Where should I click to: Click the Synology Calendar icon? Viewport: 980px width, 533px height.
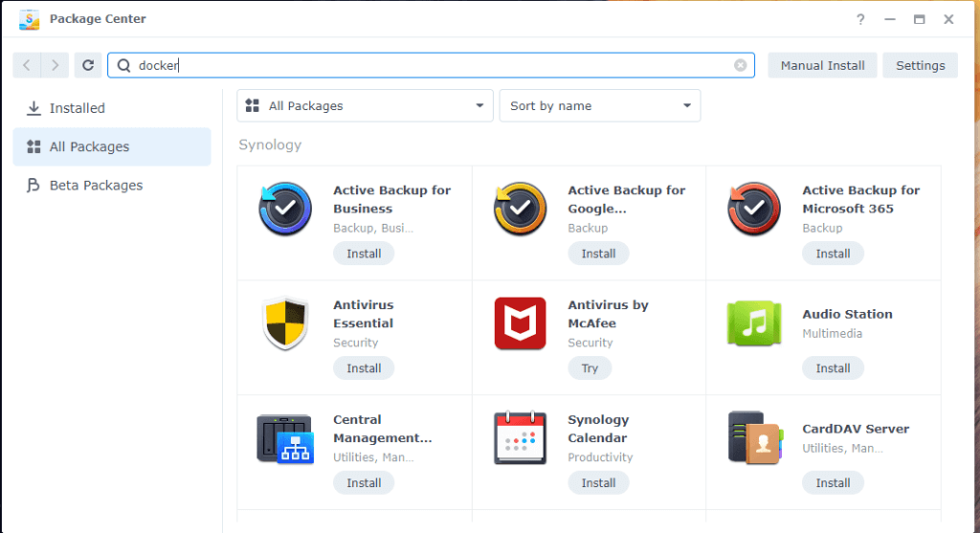(520, 437)
